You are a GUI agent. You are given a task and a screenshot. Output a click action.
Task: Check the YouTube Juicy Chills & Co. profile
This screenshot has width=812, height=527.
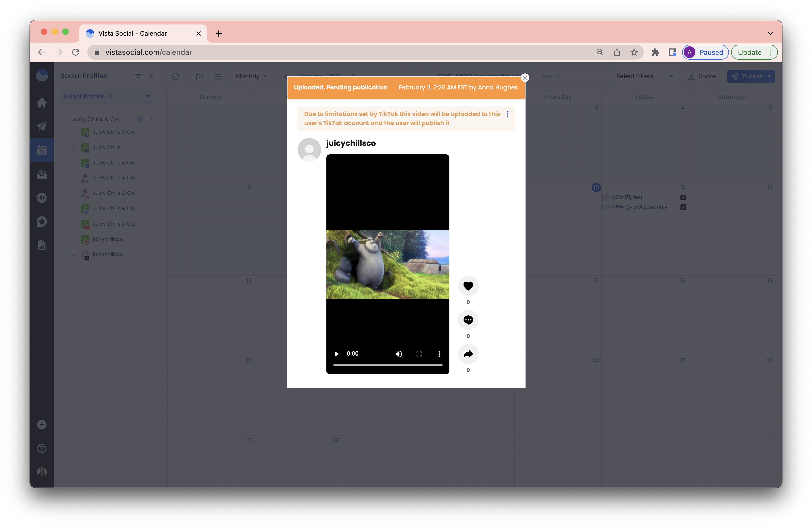click(x=74, y=224)
